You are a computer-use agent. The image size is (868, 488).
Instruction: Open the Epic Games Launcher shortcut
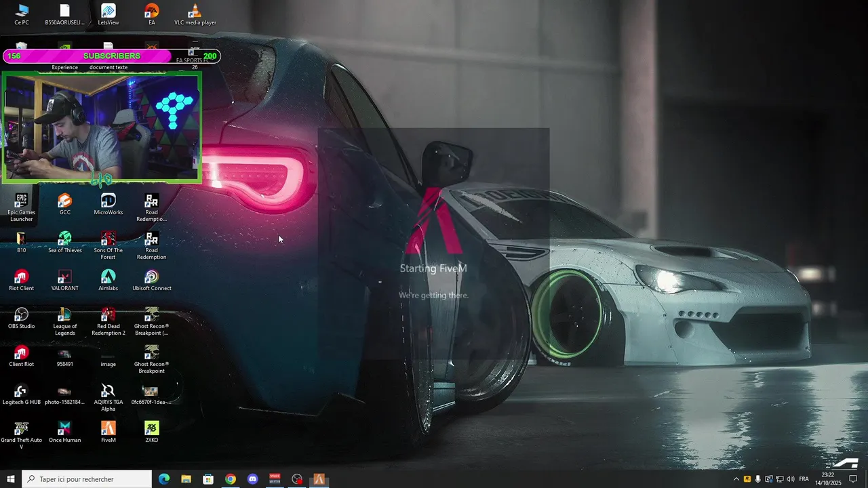(22, 207)
